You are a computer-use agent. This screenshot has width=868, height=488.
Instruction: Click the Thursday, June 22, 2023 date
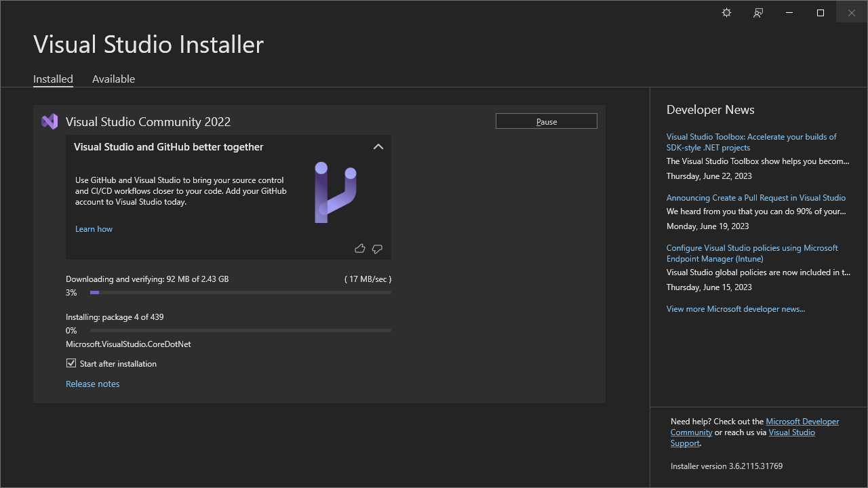click(709, 176)
